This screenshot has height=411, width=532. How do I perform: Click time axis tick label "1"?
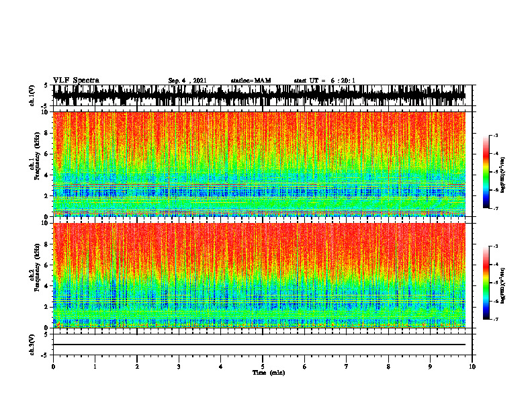[x=95, y=367]
